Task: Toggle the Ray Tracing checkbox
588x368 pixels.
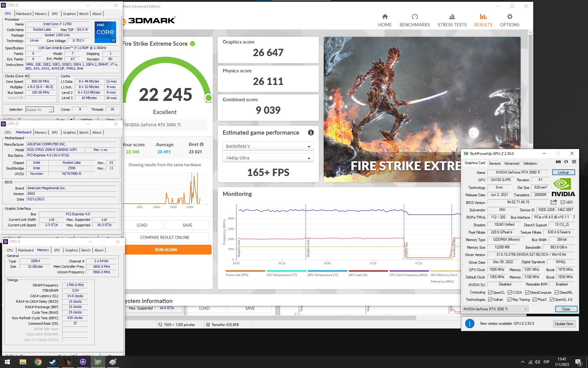Action: 509,300
